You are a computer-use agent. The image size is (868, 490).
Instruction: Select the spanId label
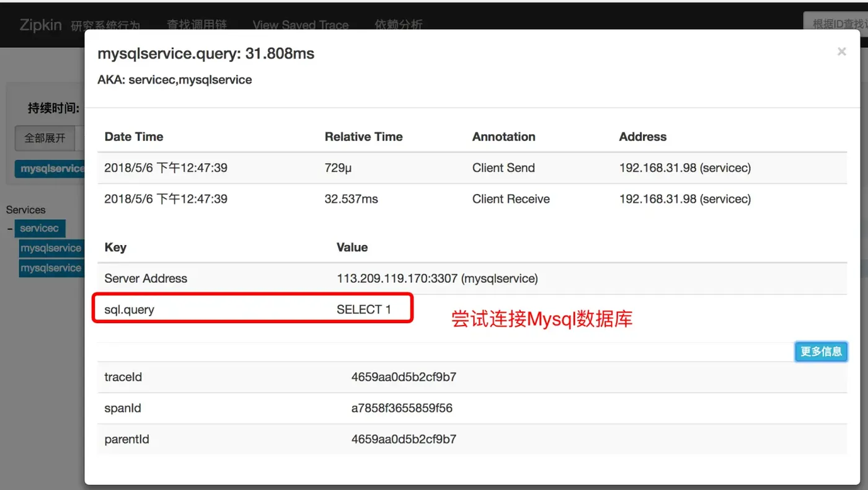tap(123, 408)
